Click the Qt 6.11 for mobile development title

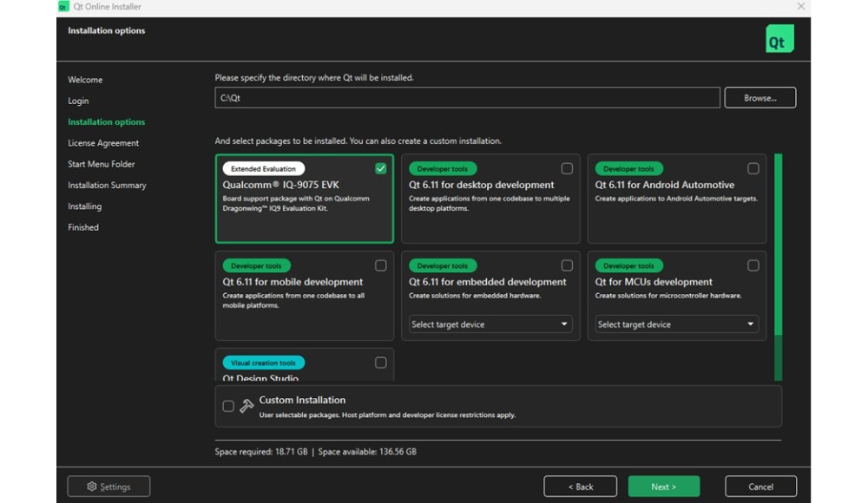point(293,282)
